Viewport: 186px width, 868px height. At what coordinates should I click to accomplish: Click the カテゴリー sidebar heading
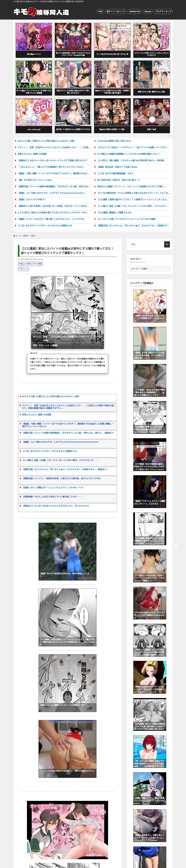136,259
